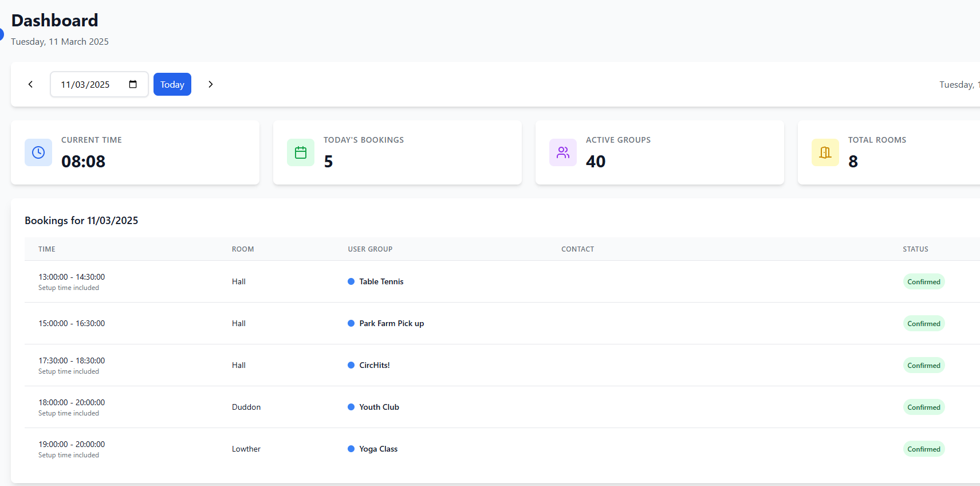This screenshot has width=980, height=486.
Task: Click the blue dot beside Yoga Class
Action: coord(351,449)
